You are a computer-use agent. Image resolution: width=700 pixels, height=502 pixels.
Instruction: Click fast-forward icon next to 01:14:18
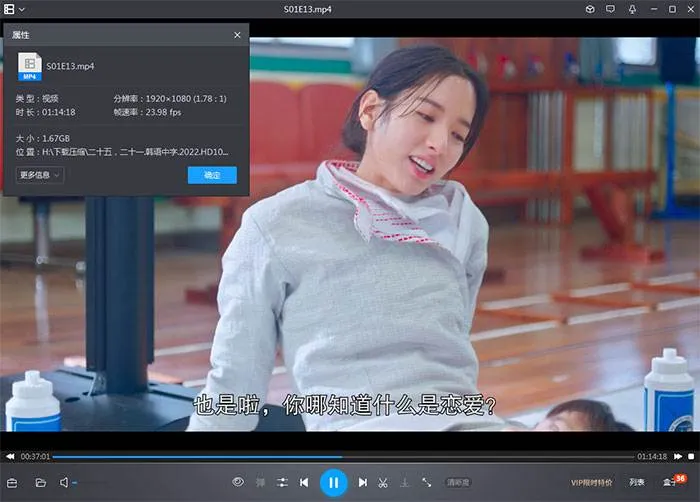click(678, 456)
